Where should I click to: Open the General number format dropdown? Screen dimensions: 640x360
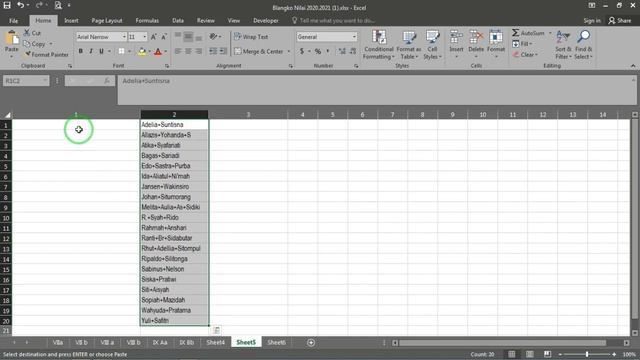click(x=354, y=37)
